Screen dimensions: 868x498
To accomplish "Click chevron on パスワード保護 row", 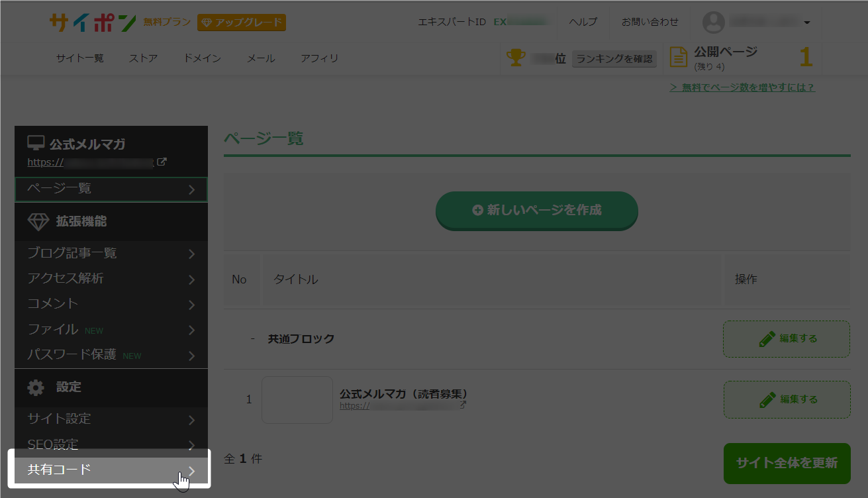I will point(191,356).
